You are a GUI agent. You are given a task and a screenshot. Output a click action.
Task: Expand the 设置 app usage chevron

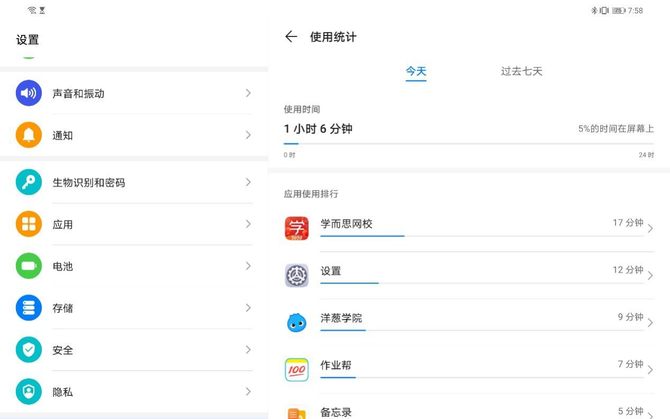pyautogui.click(x=650, y=276)
